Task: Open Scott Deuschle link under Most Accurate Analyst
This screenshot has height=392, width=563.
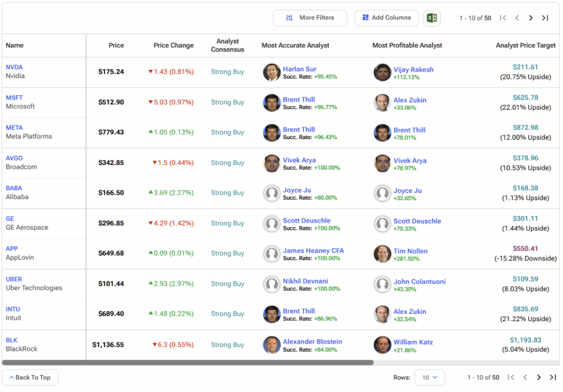Action: pos(307,220)
